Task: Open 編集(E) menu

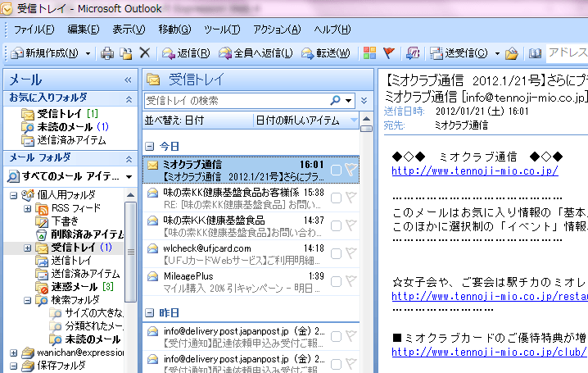Action: pyautogui.click(x=84, y=30)
